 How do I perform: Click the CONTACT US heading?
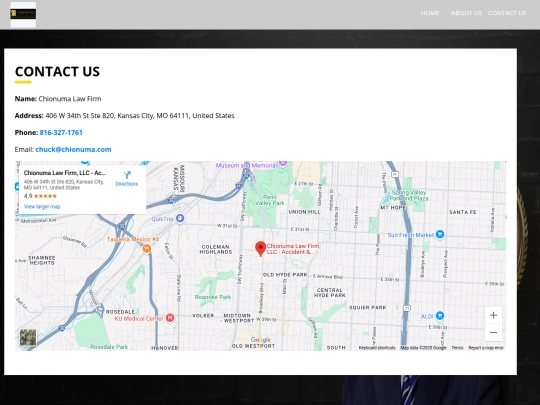pyautogui.click(x=57, y=72)
